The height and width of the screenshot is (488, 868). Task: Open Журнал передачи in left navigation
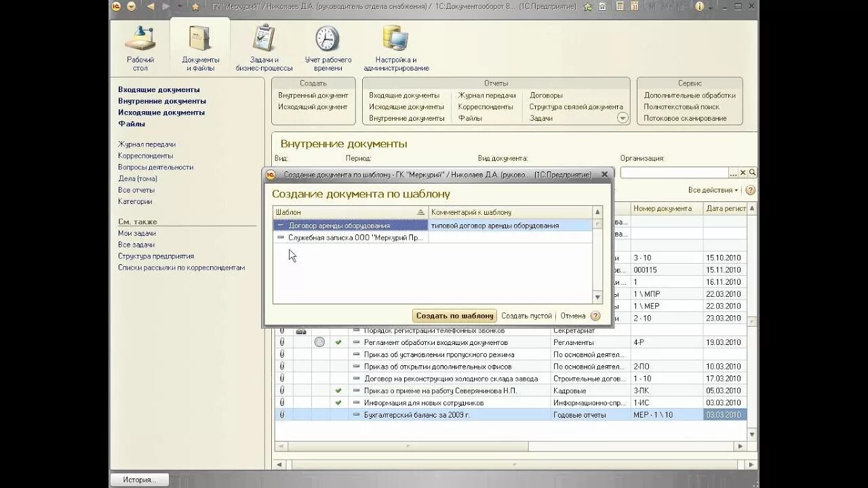pyautogui.click(x=146, y=144)
